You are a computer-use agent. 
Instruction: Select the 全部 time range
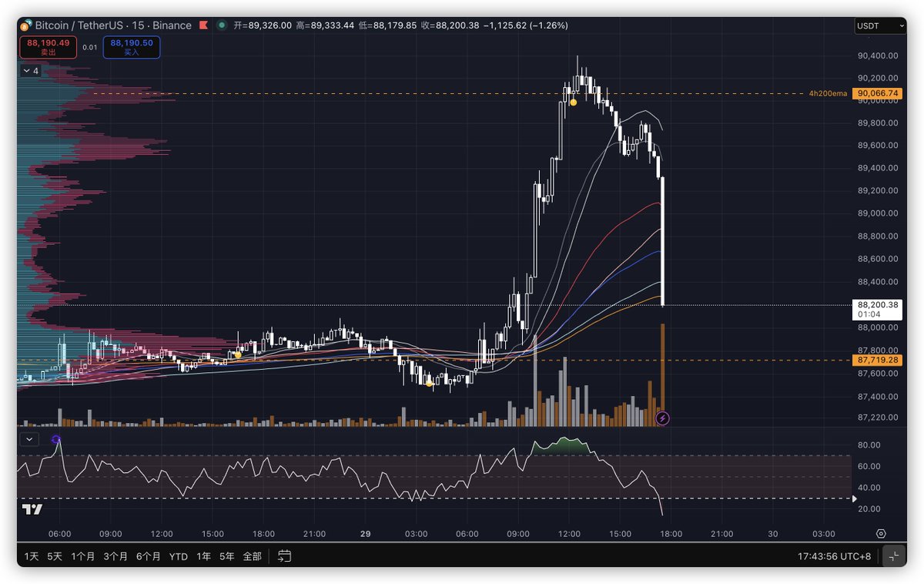click(x=252, y=555)
